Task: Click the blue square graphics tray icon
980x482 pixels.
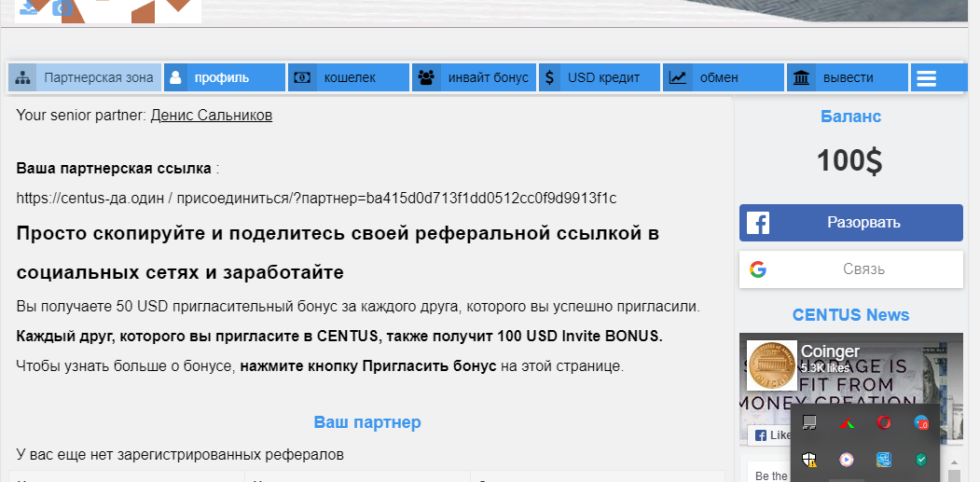Action: (884, 461)
